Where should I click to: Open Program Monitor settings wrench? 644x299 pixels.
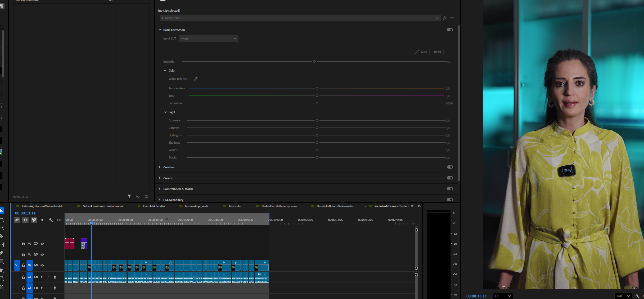click(637, 296)
